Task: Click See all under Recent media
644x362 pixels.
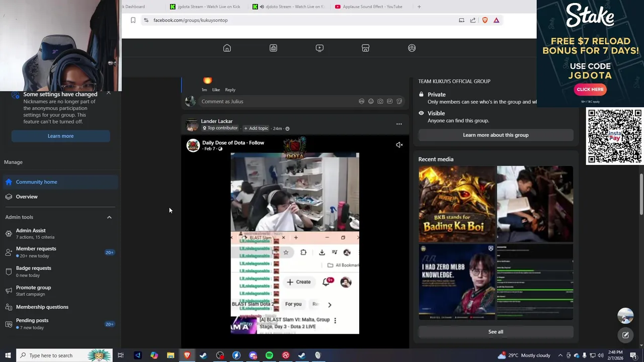Action: pos(496,332)
